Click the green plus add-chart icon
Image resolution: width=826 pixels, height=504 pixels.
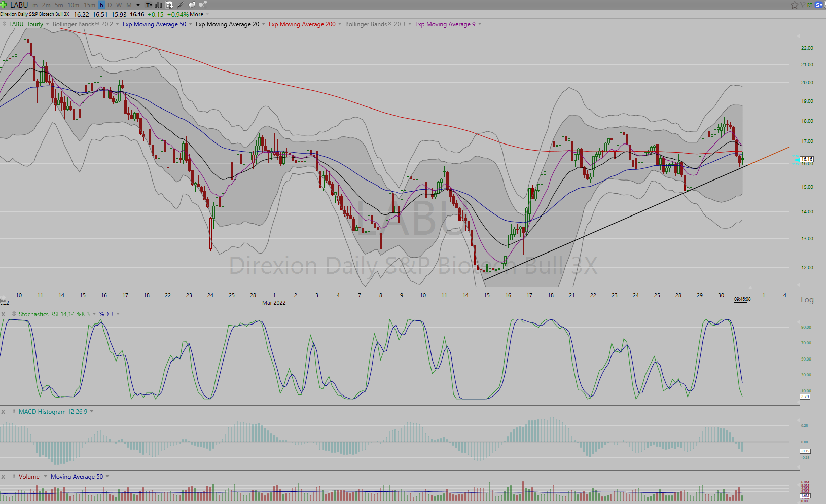coord(3,5)
